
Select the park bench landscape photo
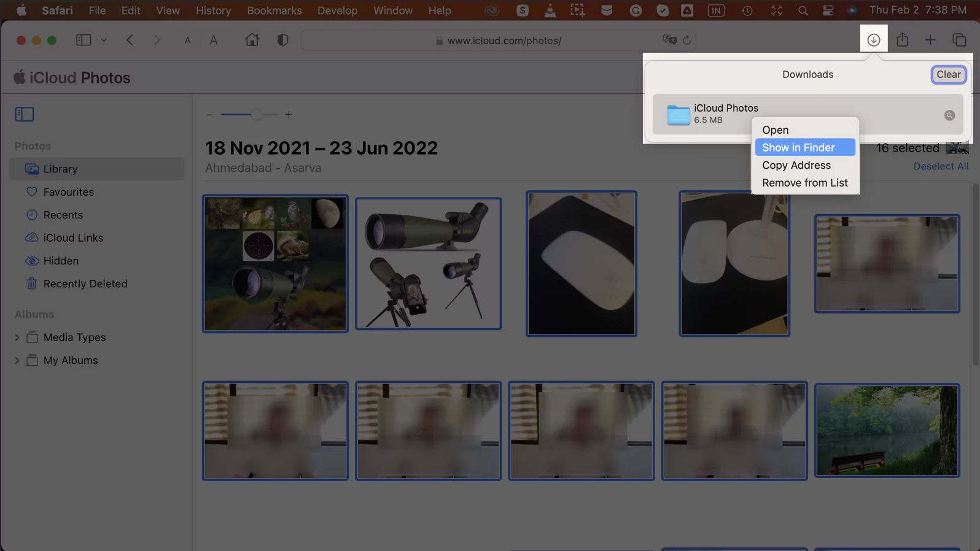coord(887,430)
